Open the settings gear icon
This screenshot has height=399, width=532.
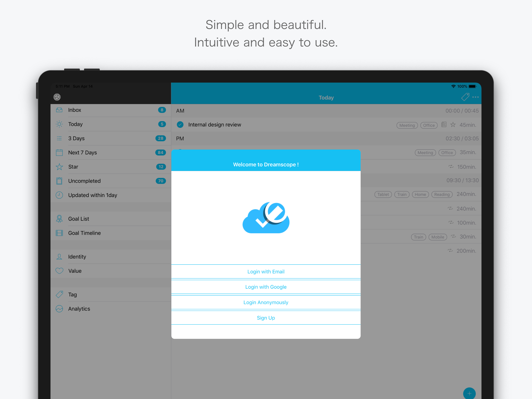point(57,97)
